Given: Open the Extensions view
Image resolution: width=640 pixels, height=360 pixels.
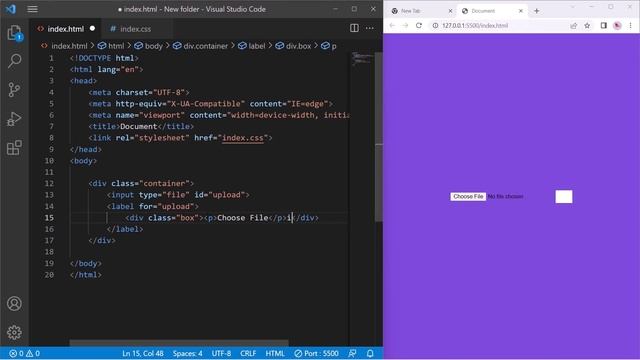Looking at the screenshot, I should tap(14, 147).
